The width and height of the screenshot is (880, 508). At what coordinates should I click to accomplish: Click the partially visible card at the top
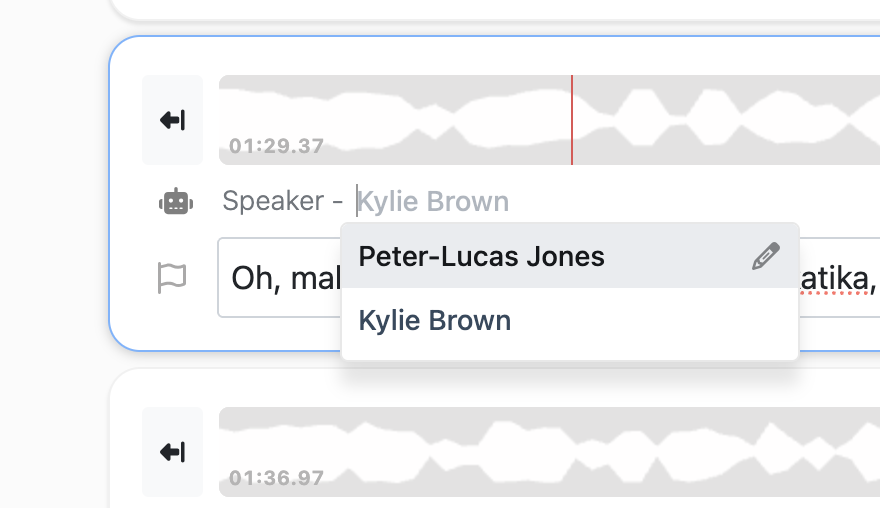[x=500, y=8]
